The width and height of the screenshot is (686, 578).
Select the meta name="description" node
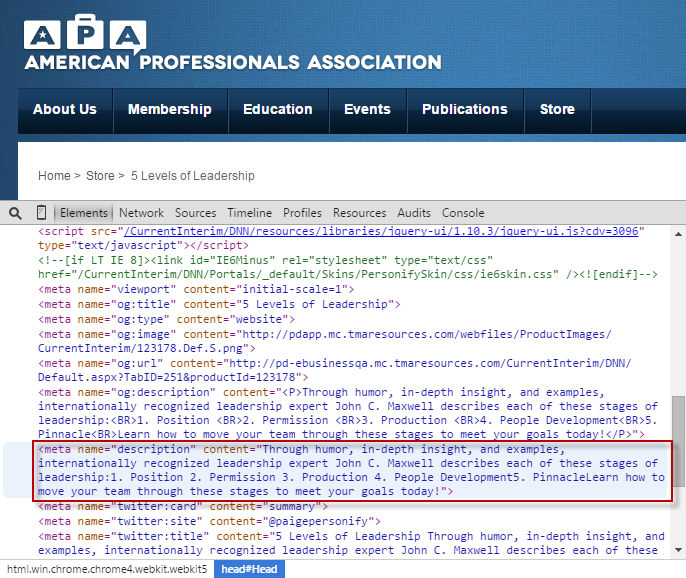coord(351,470)
